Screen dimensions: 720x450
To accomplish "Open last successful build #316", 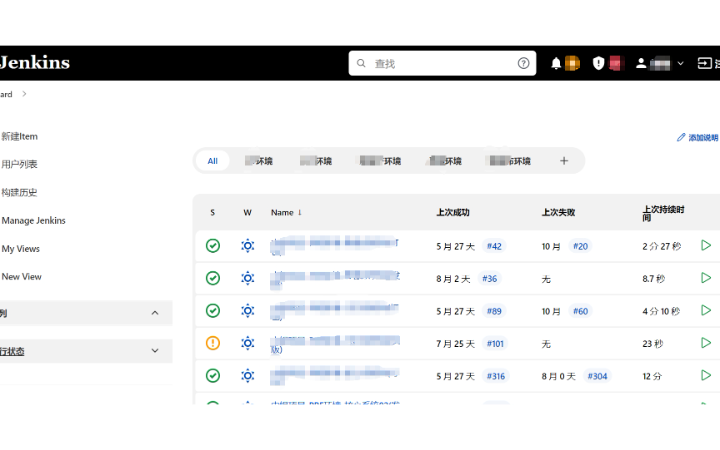I will (x=496, y=376).
